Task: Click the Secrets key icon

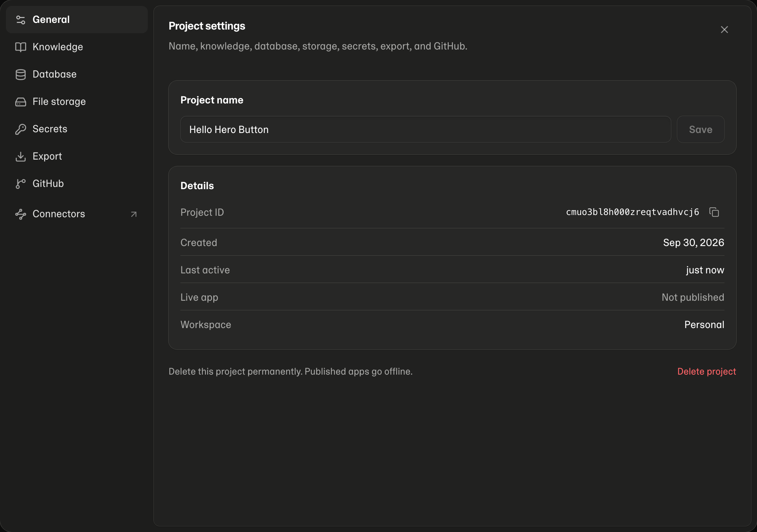Action: [21, 129]
